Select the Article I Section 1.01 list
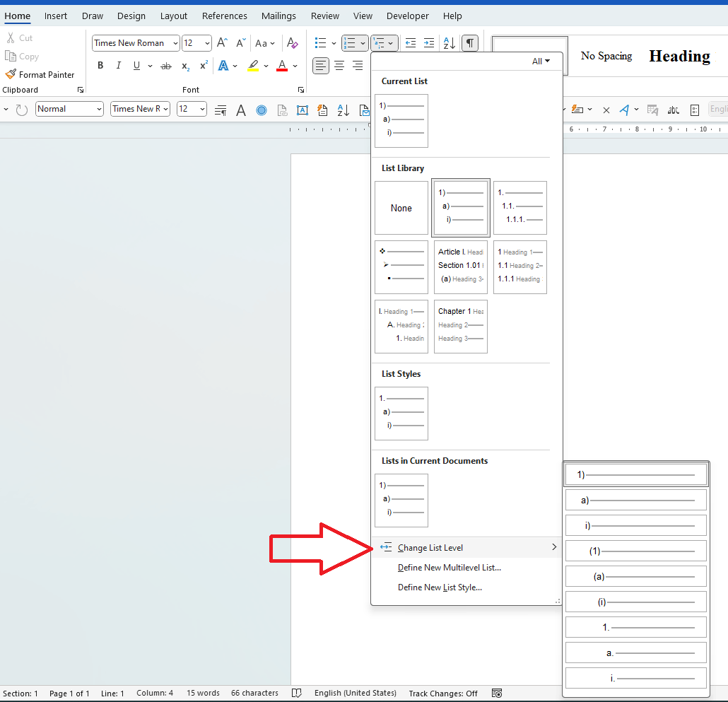Viewport: 728px width, 702px height. click(x=461, y=267)
